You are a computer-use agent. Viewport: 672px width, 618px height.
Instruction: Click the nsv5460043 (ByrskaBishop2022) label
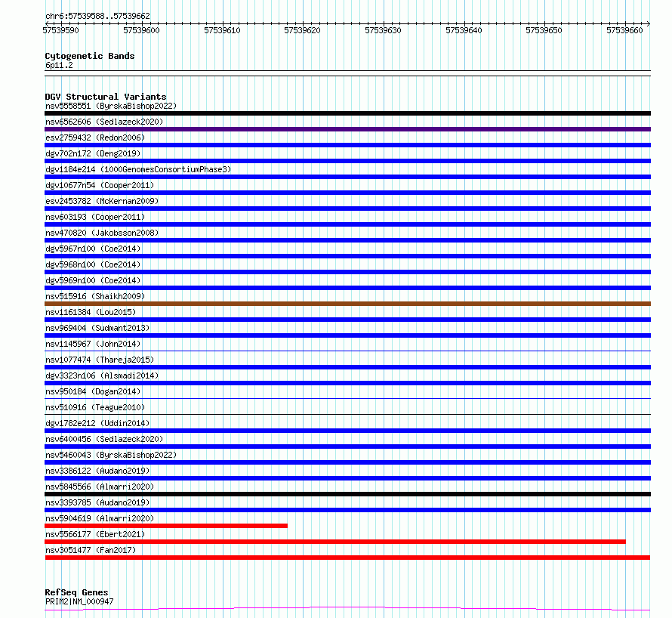point(111,455)
